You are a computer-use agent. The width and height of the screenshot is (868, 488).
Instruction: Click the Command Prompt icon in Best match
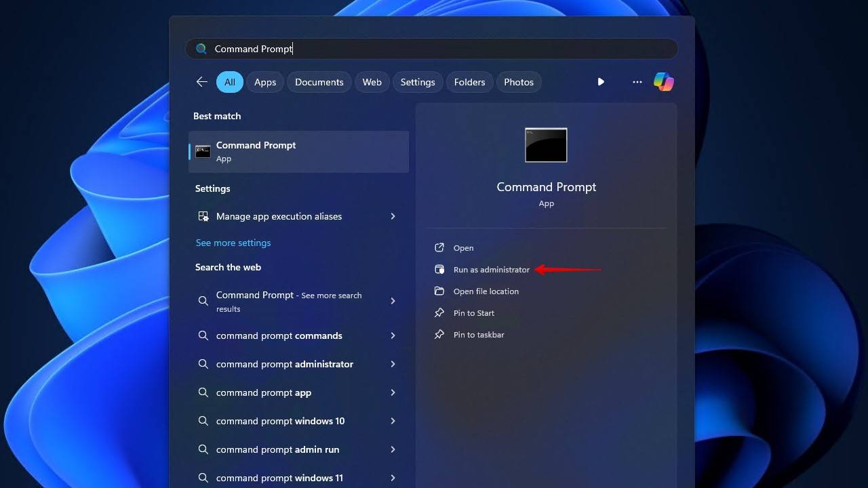203,152
